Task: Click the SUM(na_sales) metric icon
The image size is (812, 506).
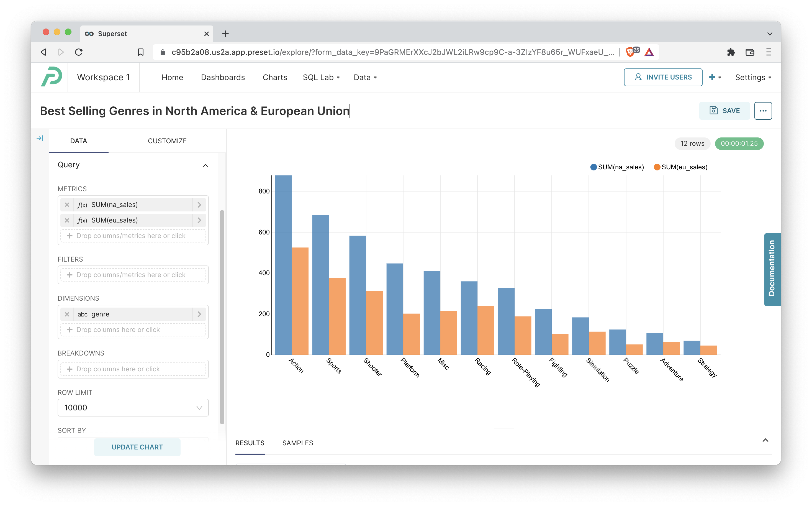Action: coord(82,204)
